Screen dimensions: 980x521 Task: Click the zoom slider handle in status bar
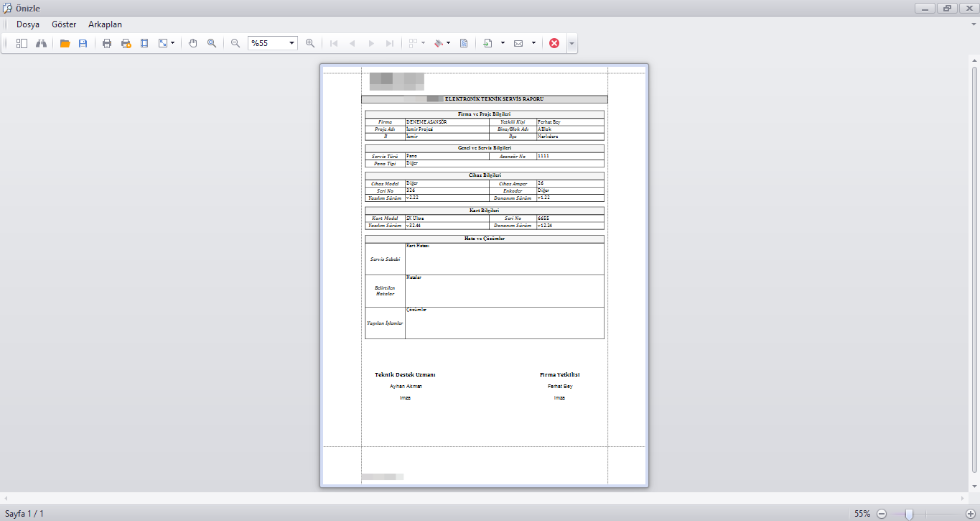(x=909, y=514)
